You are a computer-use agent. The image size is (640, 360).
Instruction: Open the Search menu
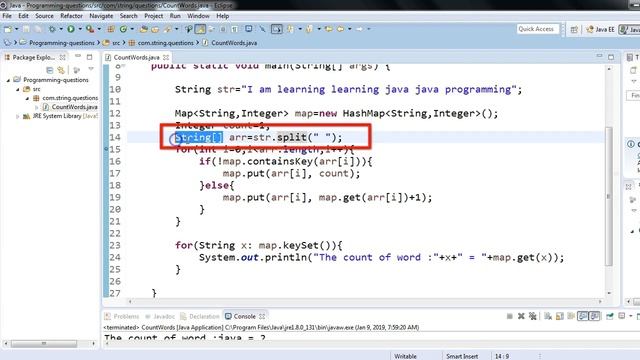click(129, 16)
